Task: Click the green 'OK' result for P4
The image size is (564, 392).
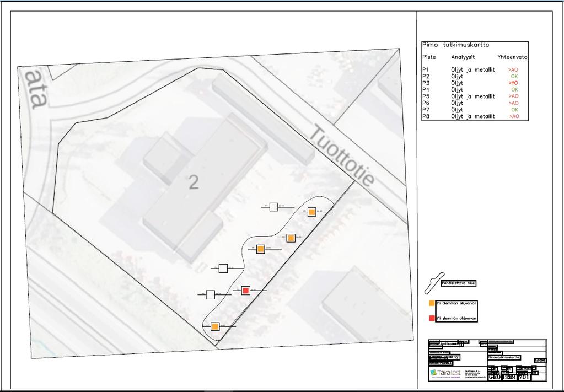Action: click(514, 90)
